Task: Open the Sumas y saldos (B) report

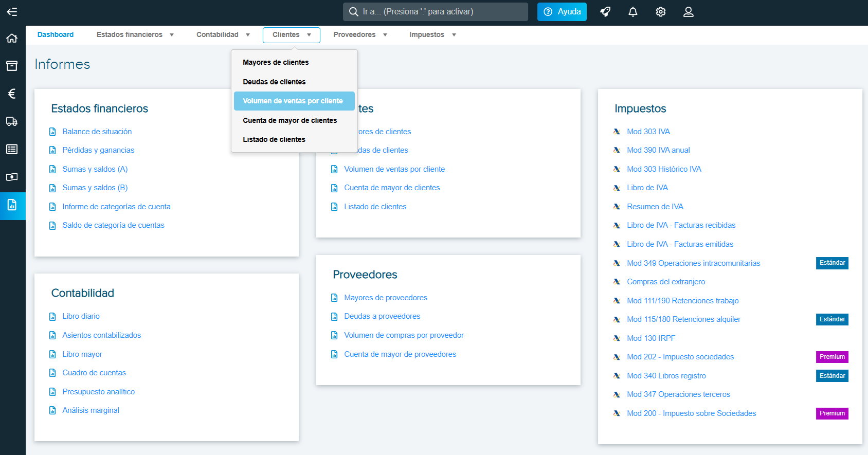Action: tap(95, 188)
